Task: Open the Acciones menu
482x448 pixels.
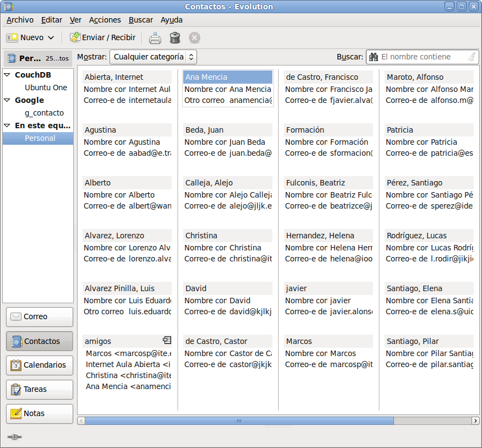Action: (105, 20)
